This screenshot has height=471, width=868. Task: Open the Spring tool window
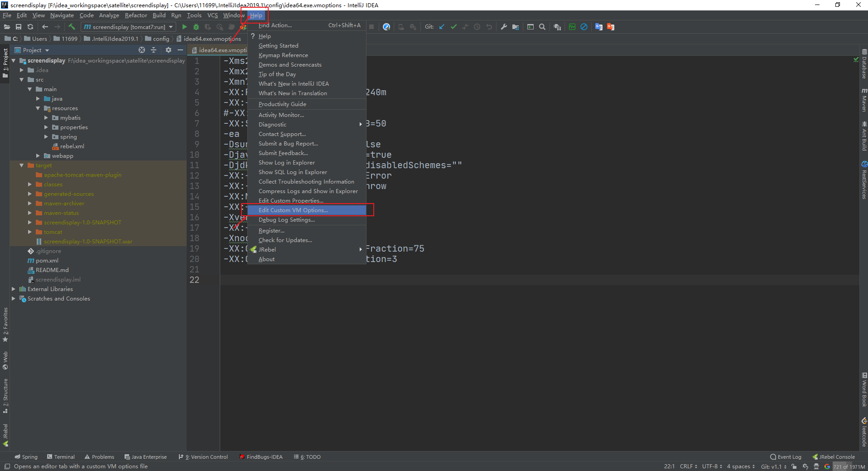[26, 457]
